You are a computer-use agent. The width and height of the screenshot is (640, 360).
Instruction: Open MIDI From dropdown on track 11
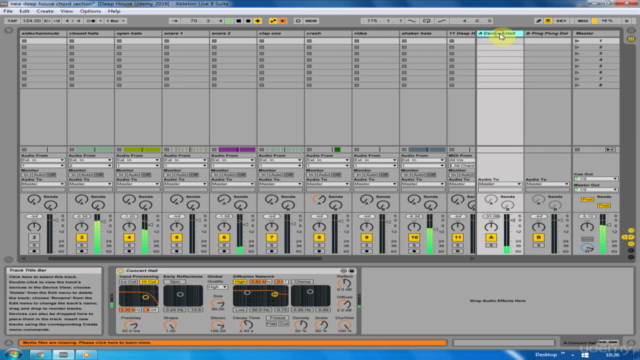click(x=462, y=160)
